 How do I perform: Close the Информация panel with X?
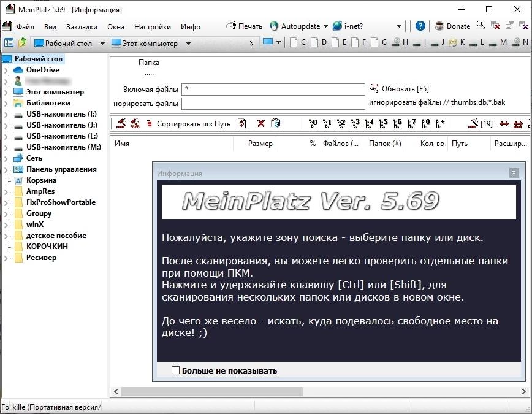click(x=514, y=173)
